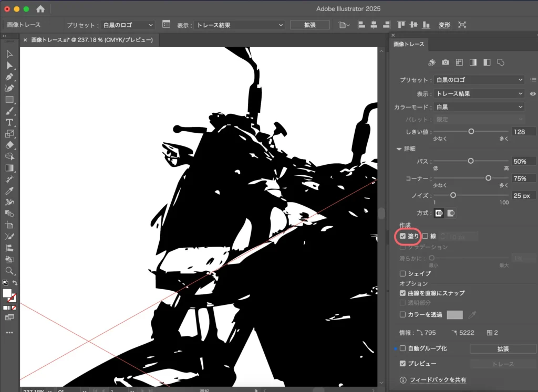Open the カラーモード dropdown
538x392 pixels.
(x=480, y=107)
